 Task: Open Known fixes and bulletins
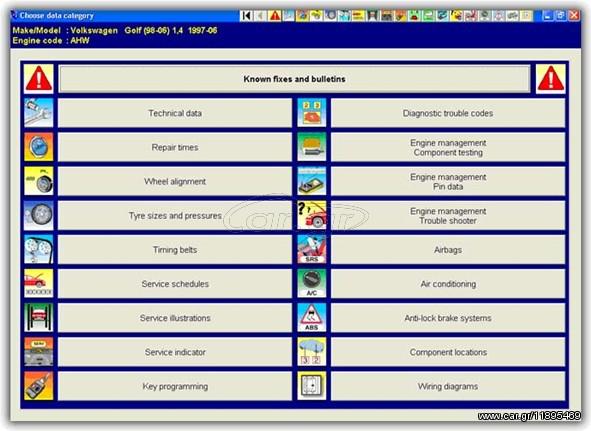294,79
